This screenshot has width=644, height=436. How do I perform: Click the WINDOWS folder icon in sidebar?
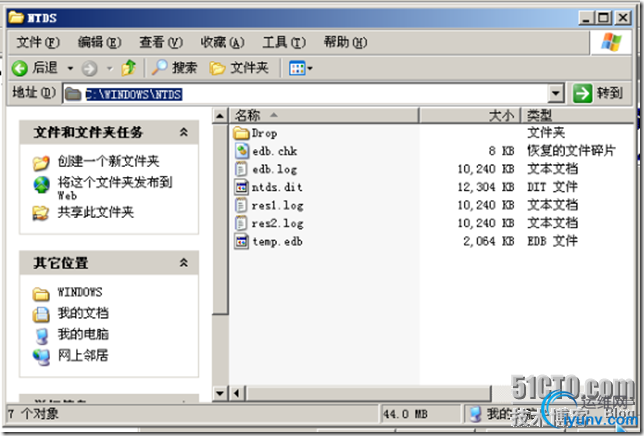(41, 293)
